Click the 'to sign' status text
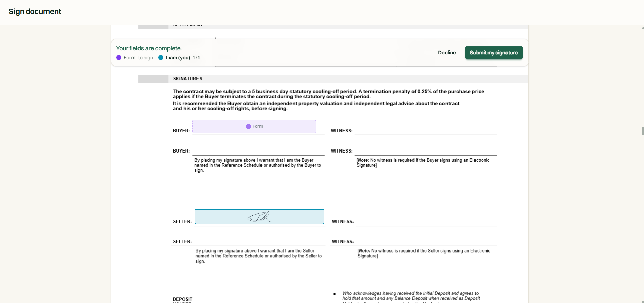Viewport: 644px width, 303px height. [x=146, y=58]
